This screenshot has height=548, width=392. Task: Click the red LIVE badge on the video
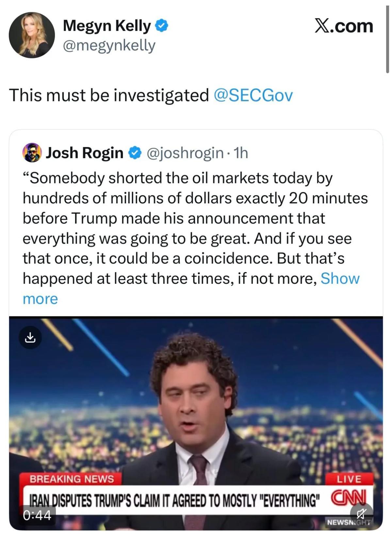pos(349,479)
